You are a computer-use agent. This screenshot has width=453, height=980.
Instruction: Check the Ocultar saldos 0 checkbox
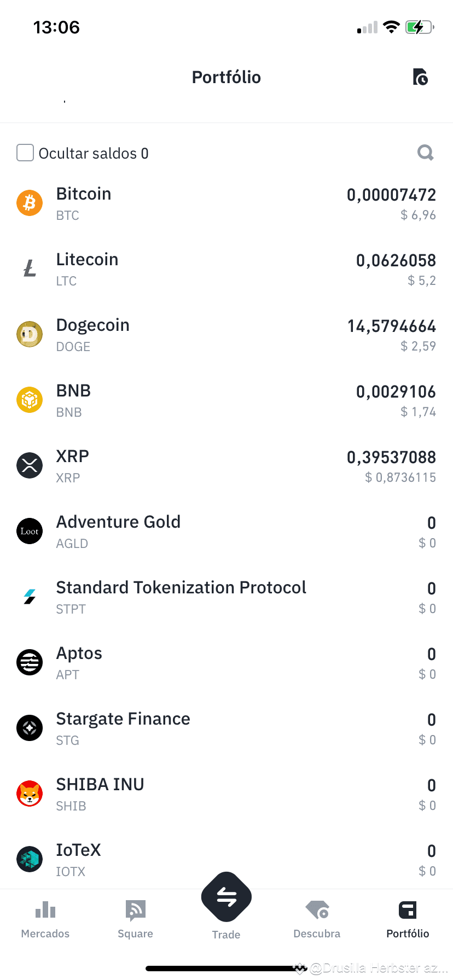(25, 153)
